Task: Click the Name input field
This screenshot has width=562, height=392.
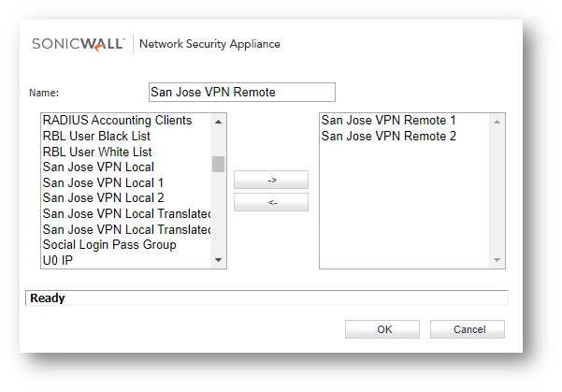Action: pyautogui.click(x=241, y=92)
